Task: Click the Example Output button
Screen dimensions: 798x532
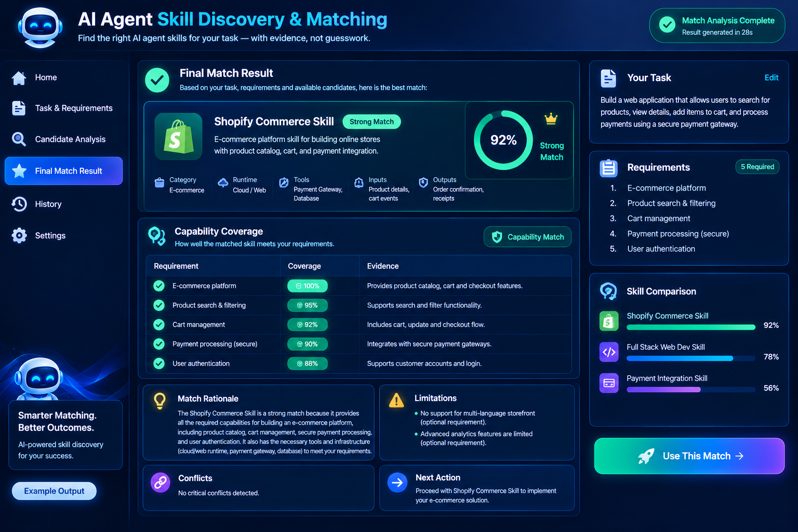Action: pos(54,491)
